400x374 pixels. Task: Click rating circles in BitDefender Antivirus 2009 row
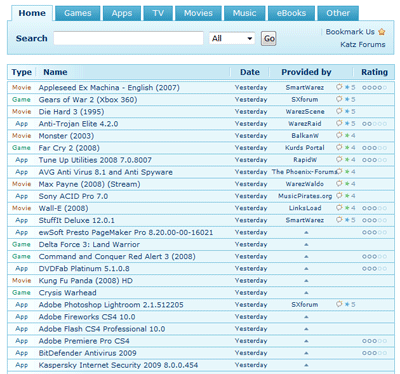pos(375,353)
